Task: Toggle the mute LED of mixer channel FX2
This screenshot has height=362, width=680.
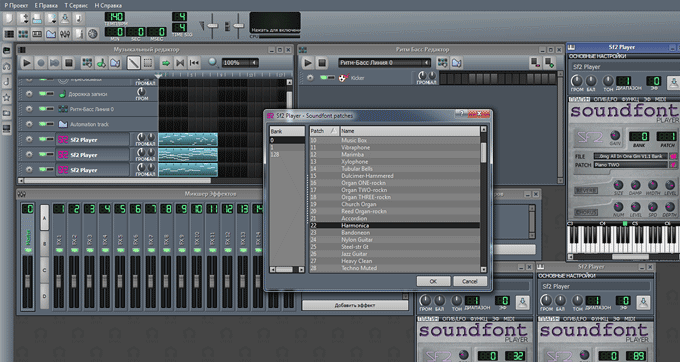Action: [x=74, y=250]
